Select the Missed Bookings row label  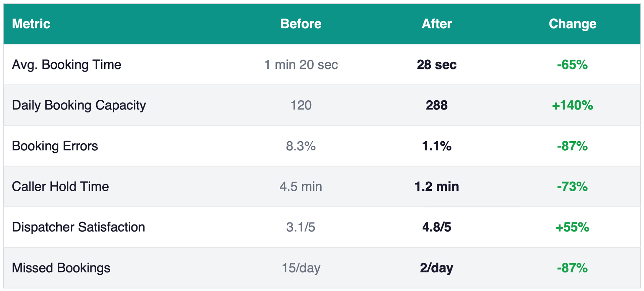(61, 268)
